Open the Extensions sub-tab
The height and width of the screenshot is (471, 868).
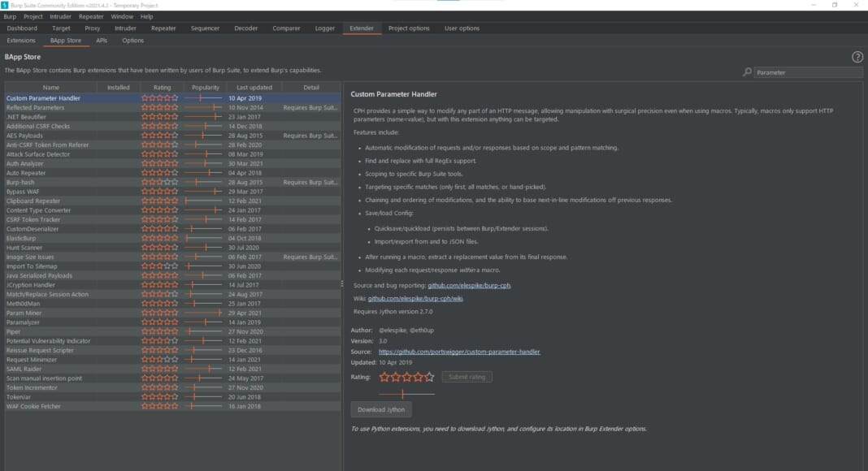click(21, 40)
